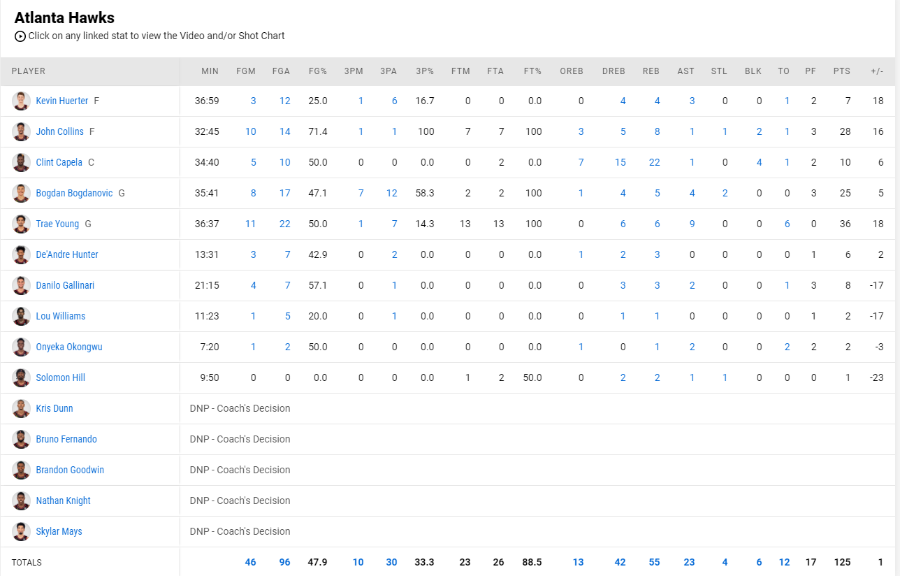Click Skylar Mays's player headshot
Viewport: 900px width, 576px height.
click(21, 531)
